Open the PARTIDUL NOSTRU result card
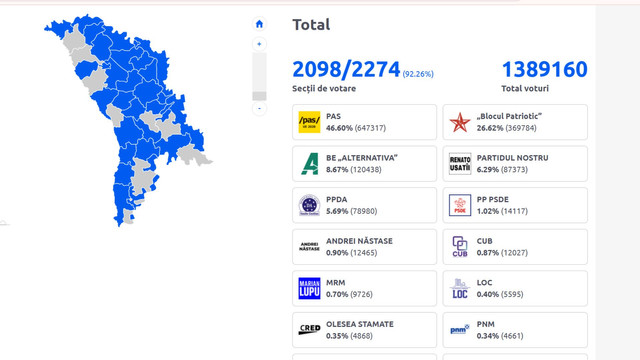The image size is (640, 360). [x=515, y=164]
